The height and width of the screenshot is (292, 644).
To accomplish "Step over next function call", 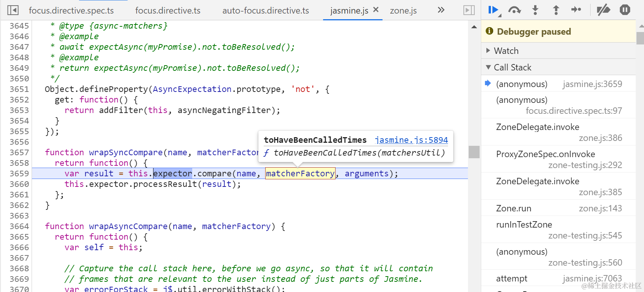I will [x=514, y=10].
